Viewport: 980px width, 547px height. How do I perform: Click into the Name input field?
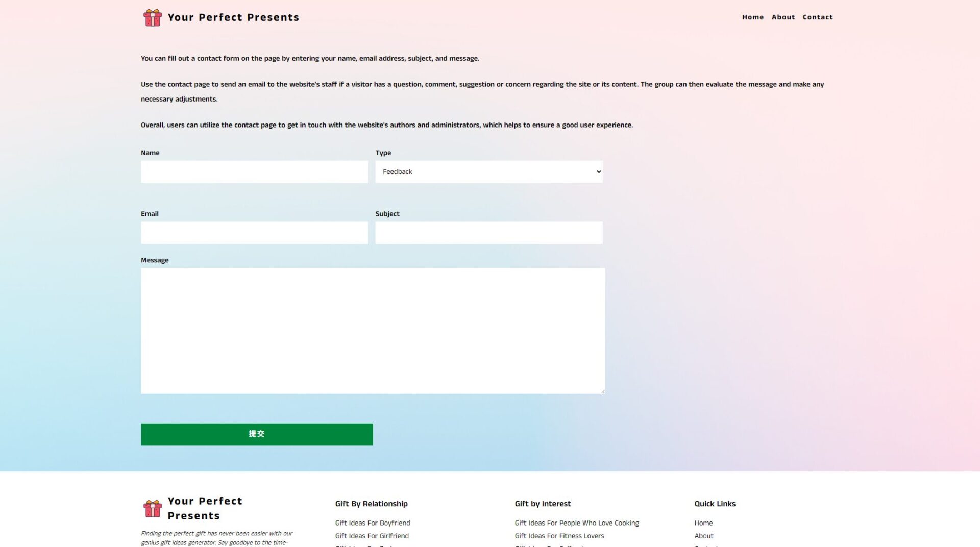click(x=254, y=172)
